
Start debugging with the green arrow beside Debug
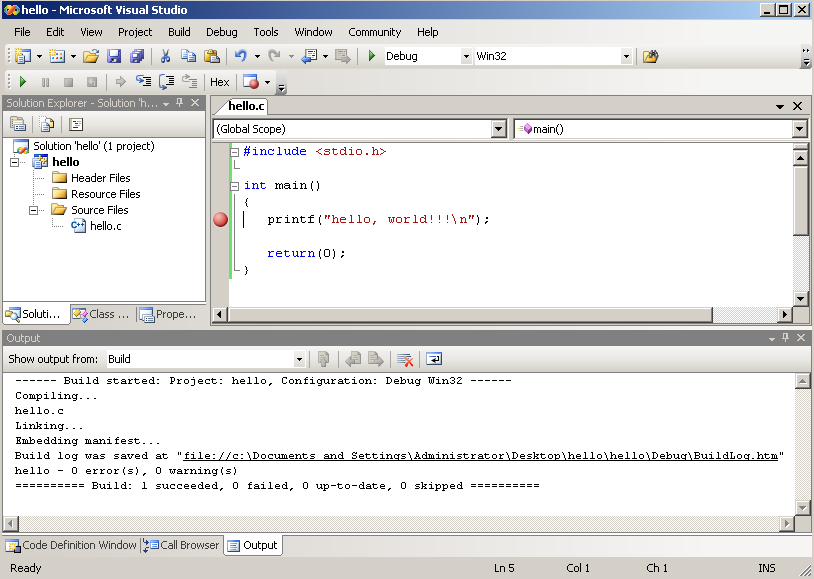[371, 56]
